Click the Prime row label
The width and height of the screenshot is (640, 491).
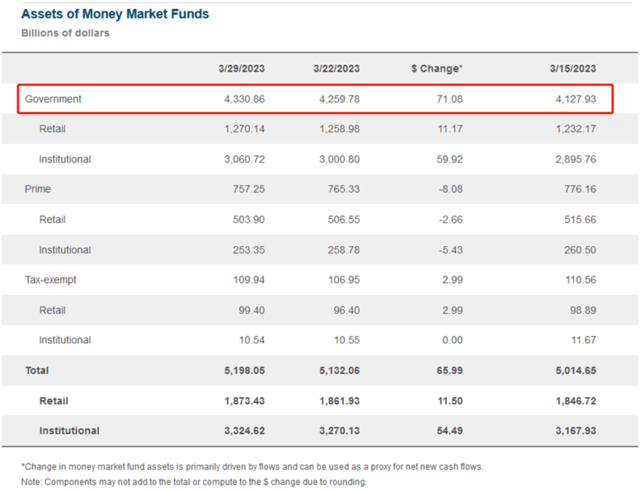[39, 189]
